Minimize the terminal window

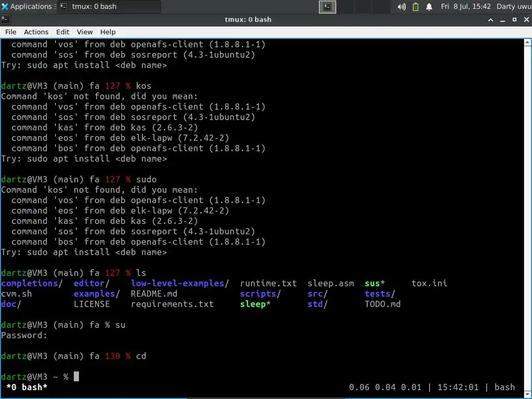pos(502,20)
